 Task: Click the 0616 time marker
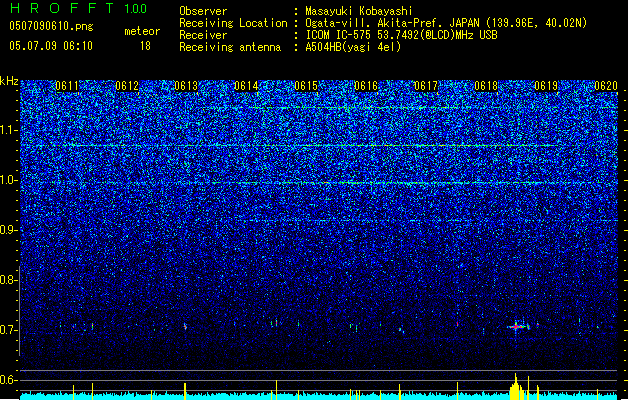coord(366,86)
